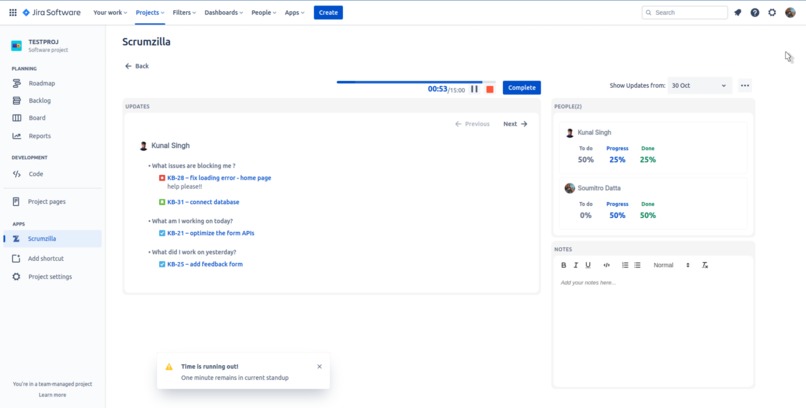Open the Normal text style dropdown
Viewport: 806px width, 408px height.
coord(671,265)
